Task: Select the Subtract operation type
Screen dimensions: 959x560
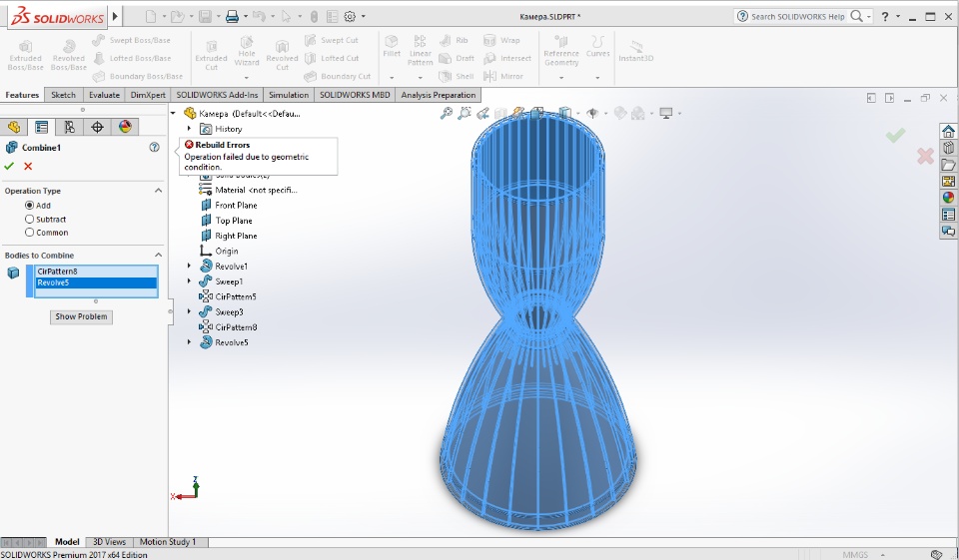Action: tap(29, 219)
